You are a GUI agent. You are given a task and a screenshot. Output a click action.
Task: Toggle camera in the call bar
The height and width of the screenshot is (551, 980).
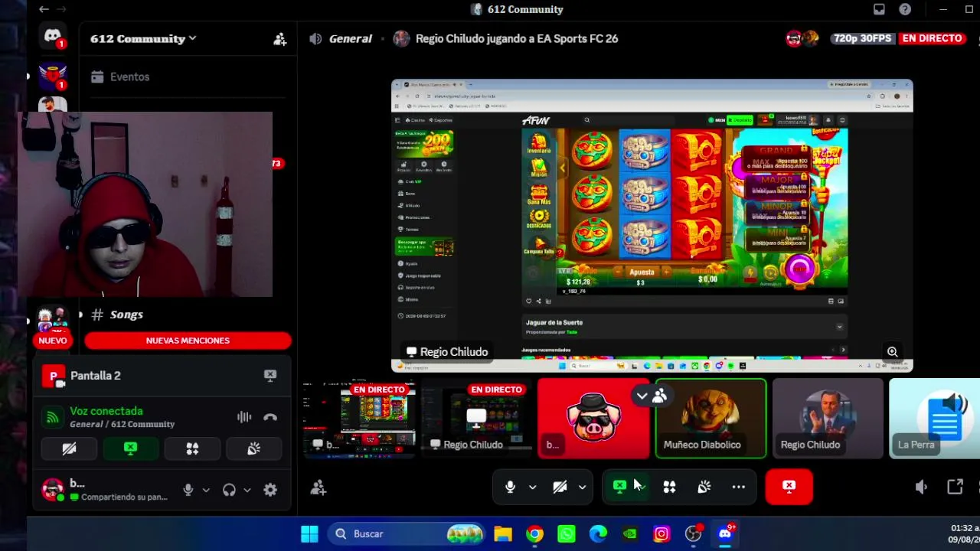560,487
